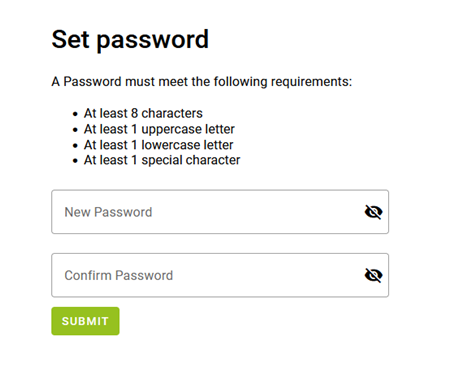Select the "At least 8 characters" requirement

[x=143, y=113]
